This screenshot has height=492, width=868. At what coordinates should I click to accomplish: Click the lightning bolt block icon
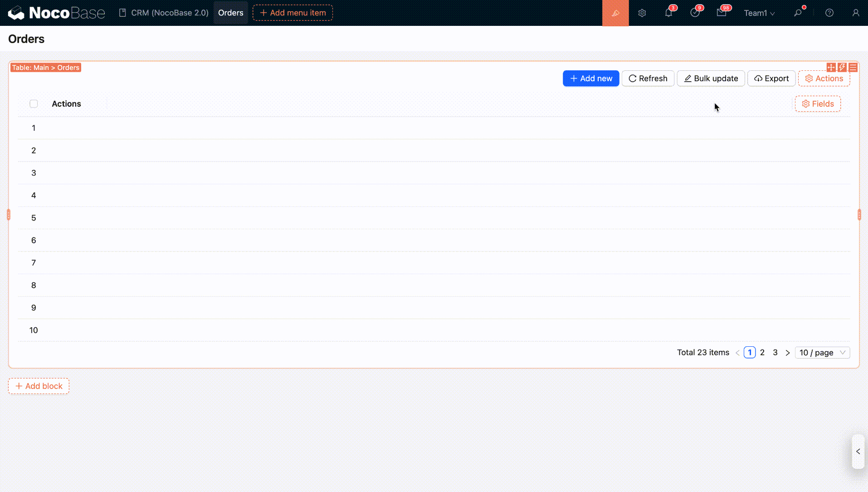842,67
